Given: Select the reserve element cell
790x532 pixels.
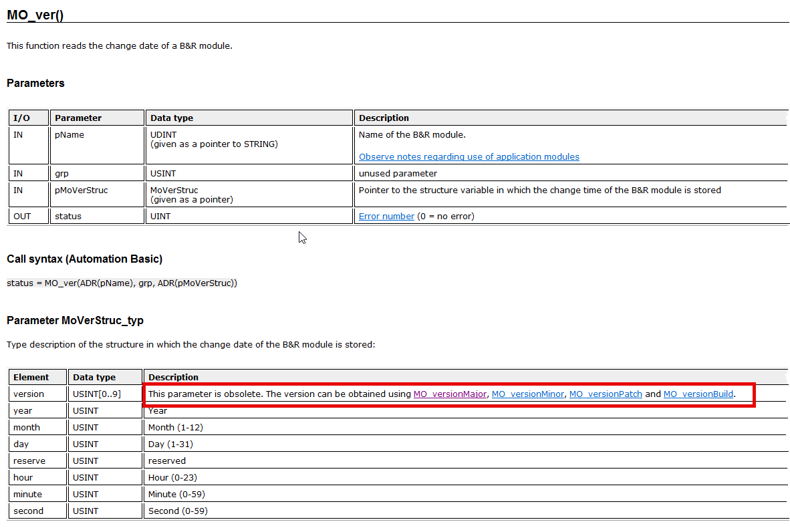Looking at the screenshot, I should tap(38, 460).
